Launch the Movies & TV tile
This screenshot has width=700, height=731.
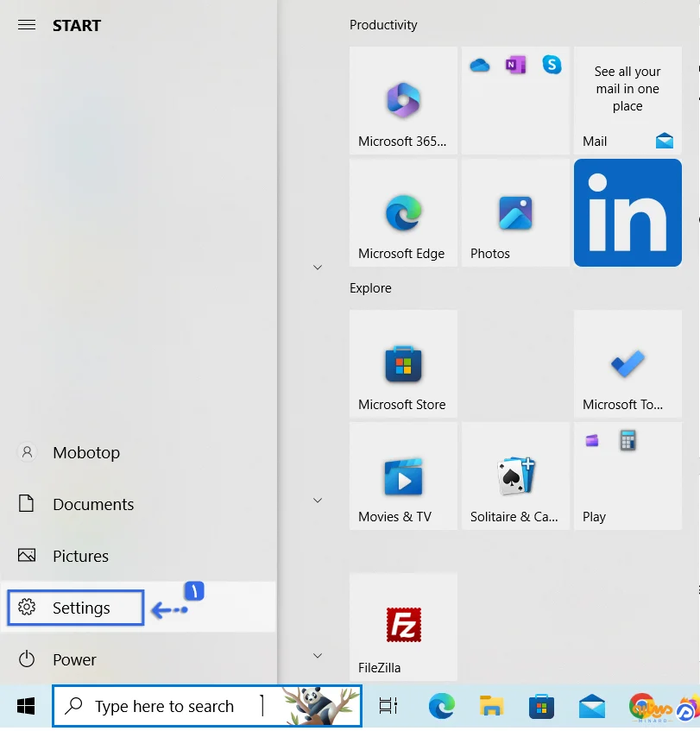click(x=403, y=476)
